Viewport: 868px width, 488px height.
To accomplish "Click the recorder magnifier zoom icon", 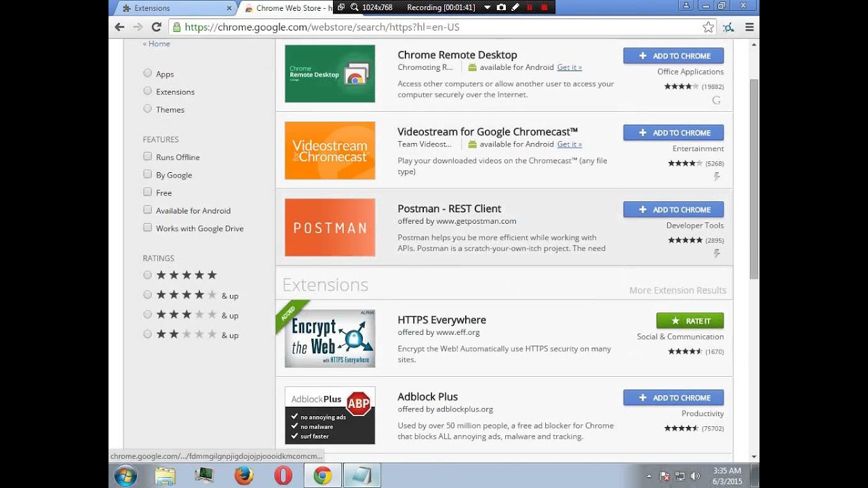I will tap(355, 7).
